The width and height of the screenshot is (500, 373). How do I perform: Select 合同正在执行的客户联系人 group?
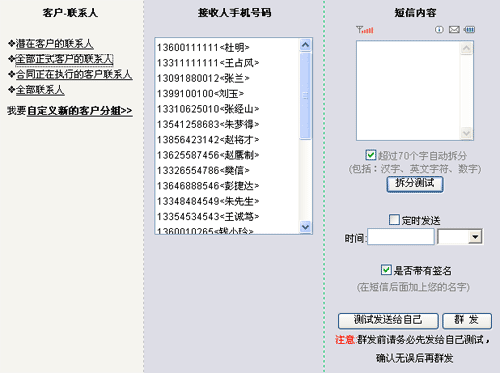coord(74,74)
